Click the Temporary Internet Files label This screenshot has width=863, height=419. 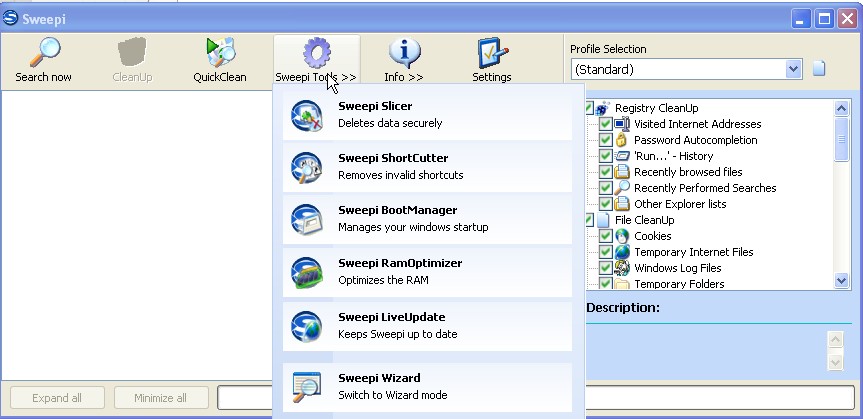point(693,252)
